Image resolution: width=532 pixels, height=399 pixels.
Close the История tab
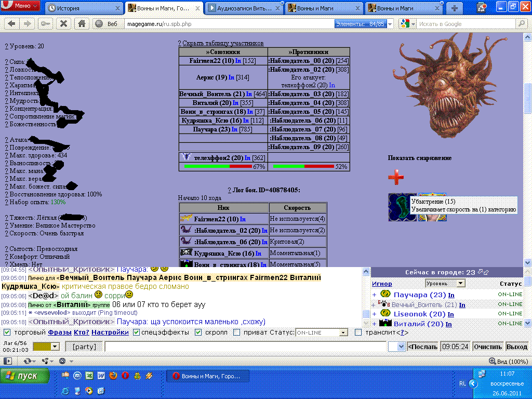click(x=118, y=8)
